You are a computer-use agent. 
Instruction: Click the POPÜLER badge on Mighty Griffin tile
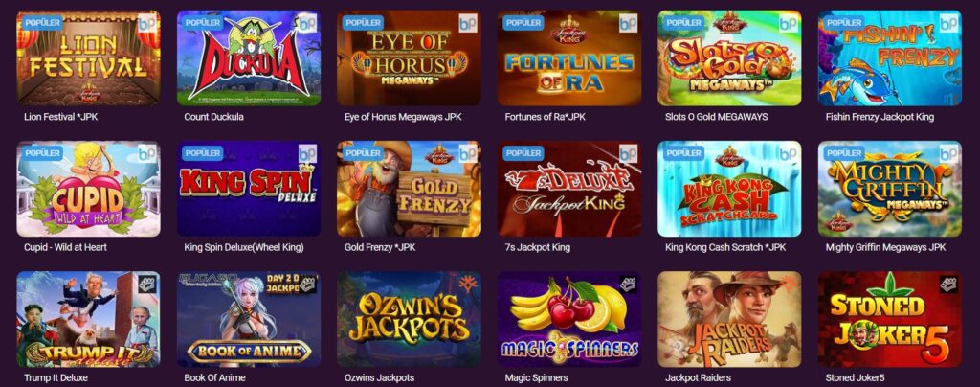pos(844,153)
